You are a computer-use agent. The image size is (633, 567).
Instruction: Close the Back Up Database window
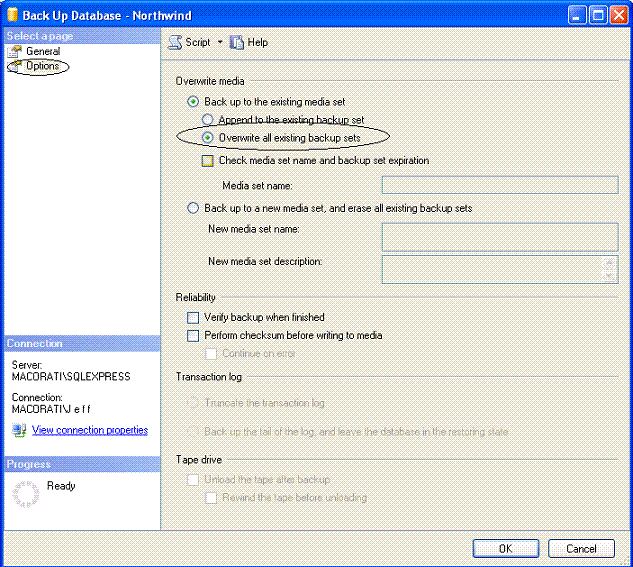click(x=619, y=15)
